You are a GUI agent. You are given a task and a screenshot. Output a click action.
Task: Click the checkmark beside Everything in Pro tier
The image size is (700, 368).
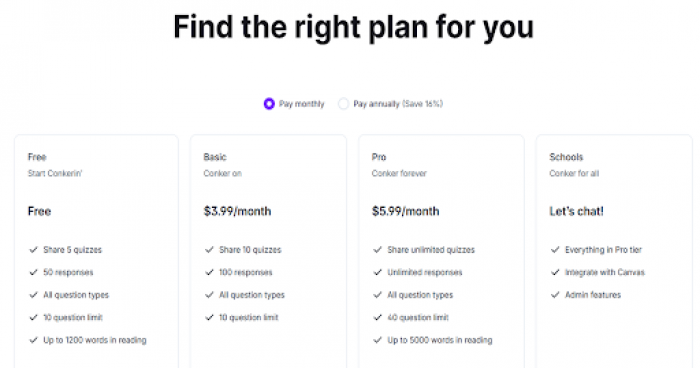click(555, 250)
